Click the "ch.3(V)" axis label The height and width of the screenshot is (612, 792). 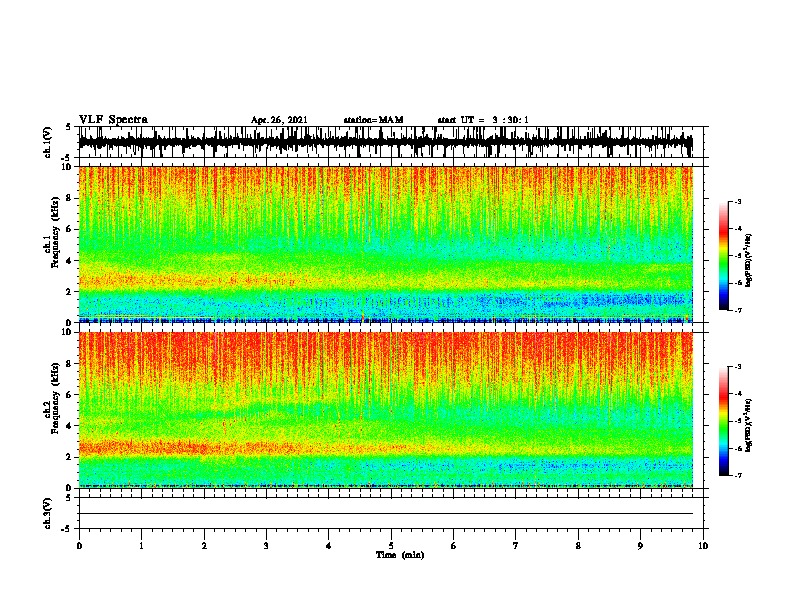pos(48,513)
